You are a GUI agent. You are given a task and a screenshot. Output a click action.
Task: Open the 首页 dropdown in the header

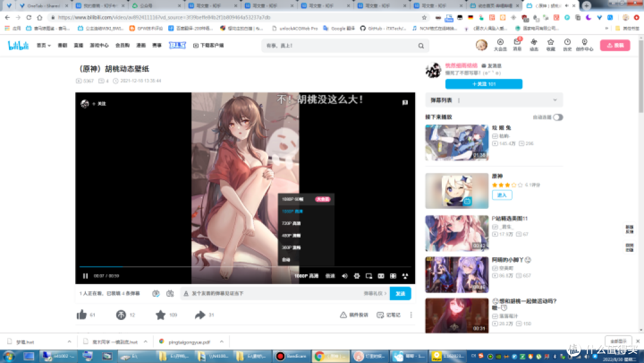pos(44,45)
